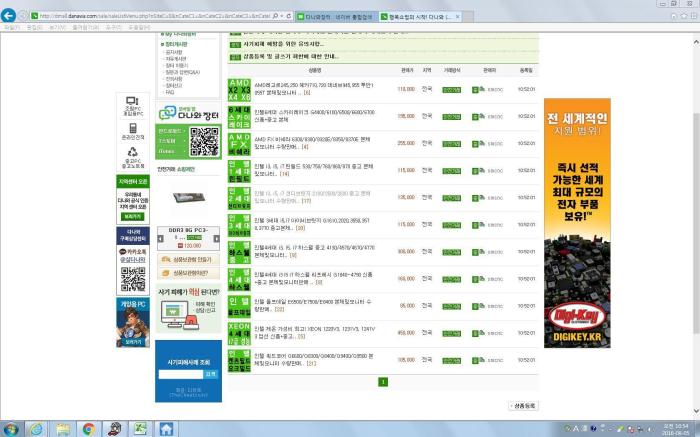This screenshot has height=437, width=700.
Task: Open the 파일 menu in the menu bar
Action: pos(10,27)
